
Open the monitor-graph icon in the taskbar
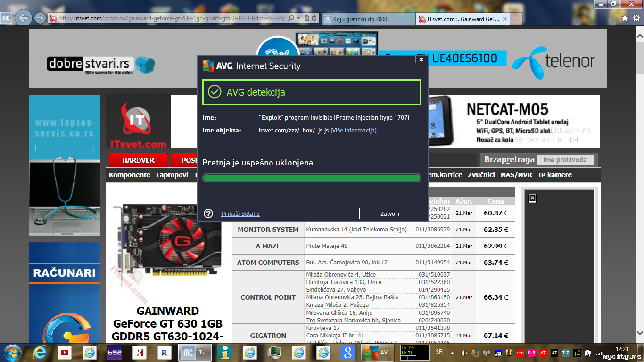pyautogui.click(x=274, y=352)
